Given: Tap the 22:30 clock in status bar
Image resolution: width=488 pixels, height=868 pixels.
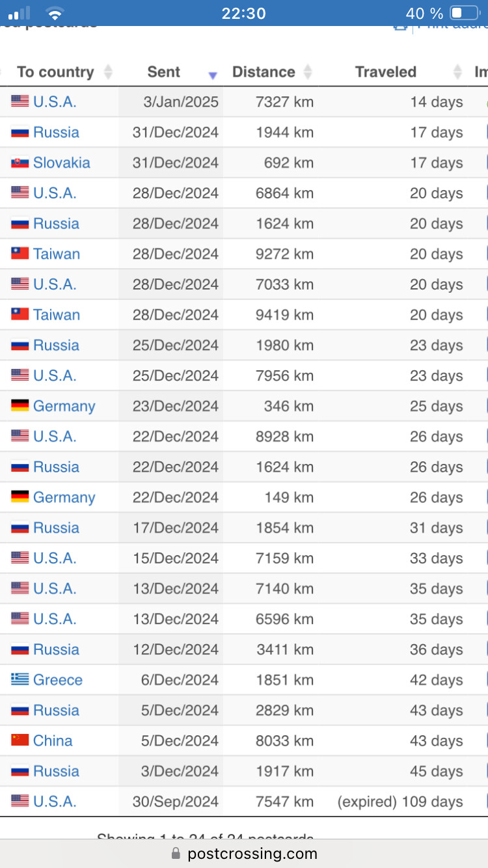Looking at the screenshot, I should tap(243, 13).
